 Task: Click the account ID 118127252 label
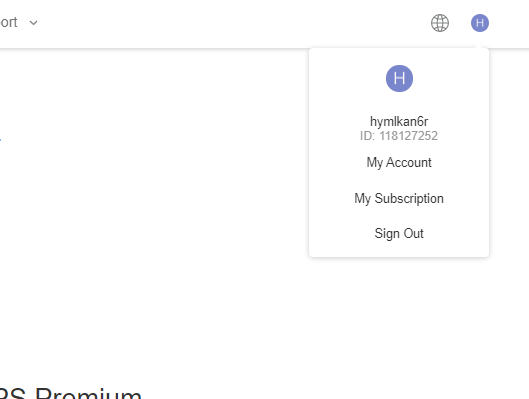pos(399,136)
